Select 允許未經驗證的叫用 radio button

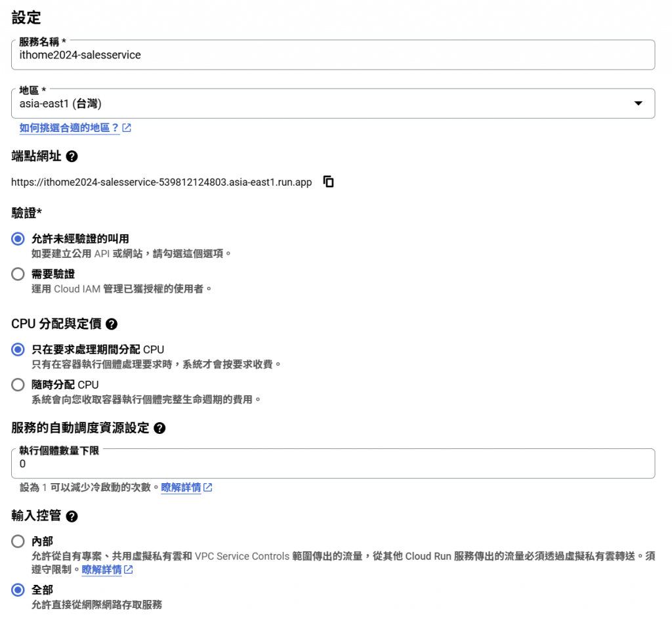(x=18, y=239)
